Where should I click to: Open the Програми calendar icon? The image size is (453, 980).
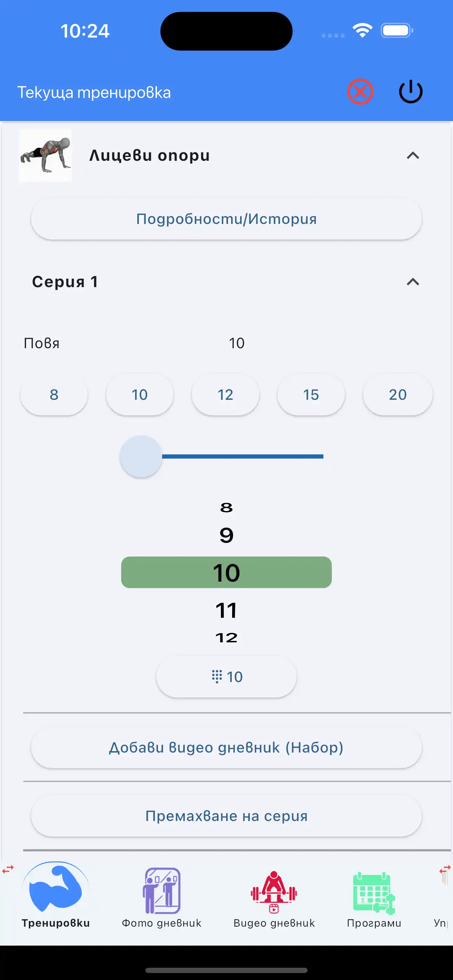pos(374,893)
